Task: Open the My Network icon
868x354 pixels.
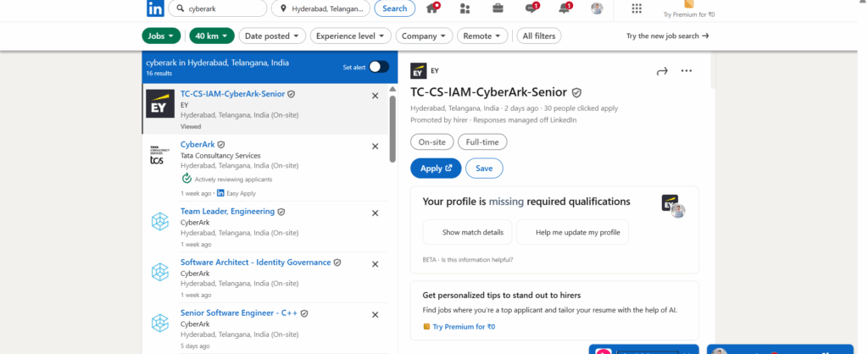Action: (x=465, y=8)
